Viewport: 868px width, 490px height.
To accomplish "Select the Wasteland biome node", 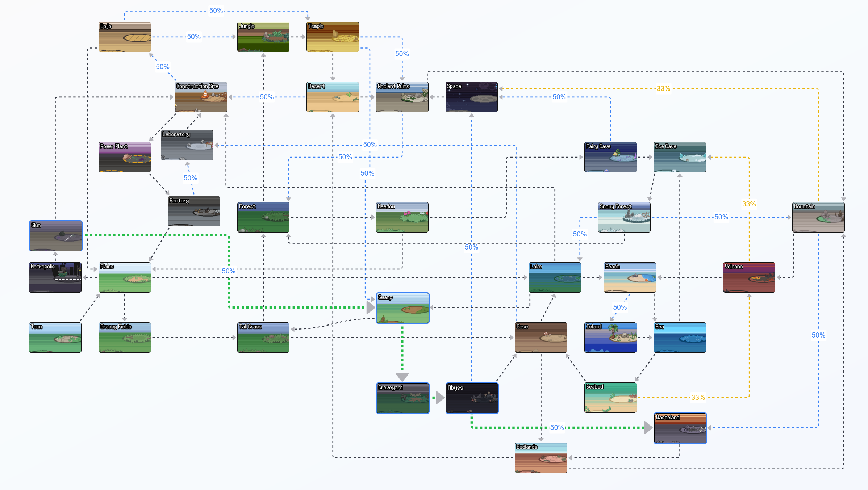I will coord(680,428).
